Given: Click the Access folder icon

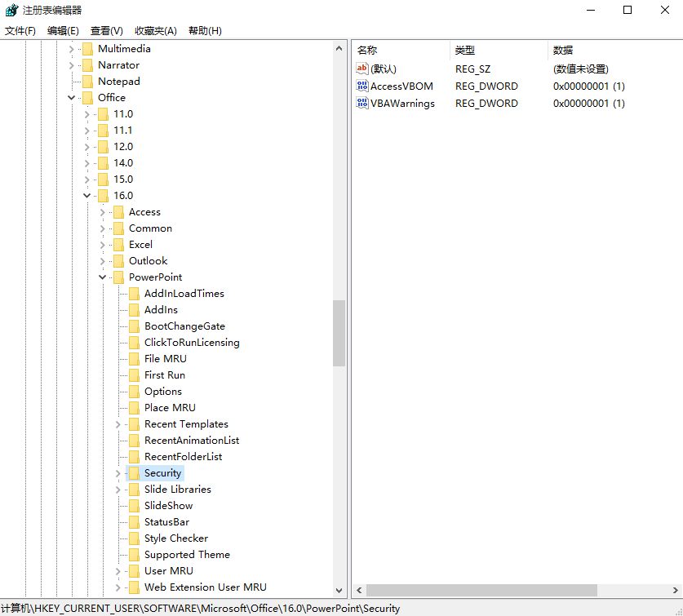Looking at the screenshot, I should point(118,212).
